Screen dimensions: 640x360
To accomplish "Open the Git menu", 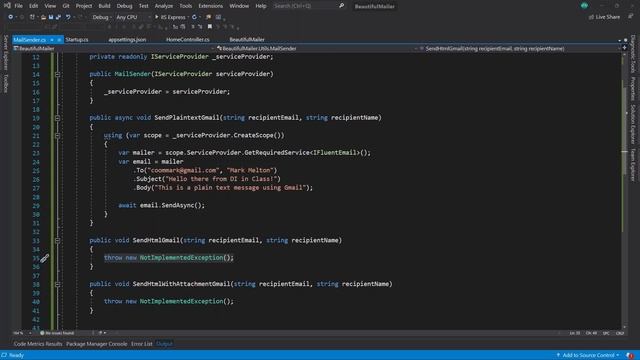I will click(66, 6).
